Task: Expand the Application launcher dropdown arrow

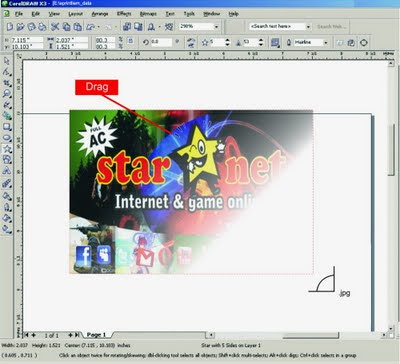Action: coord(159,26)
